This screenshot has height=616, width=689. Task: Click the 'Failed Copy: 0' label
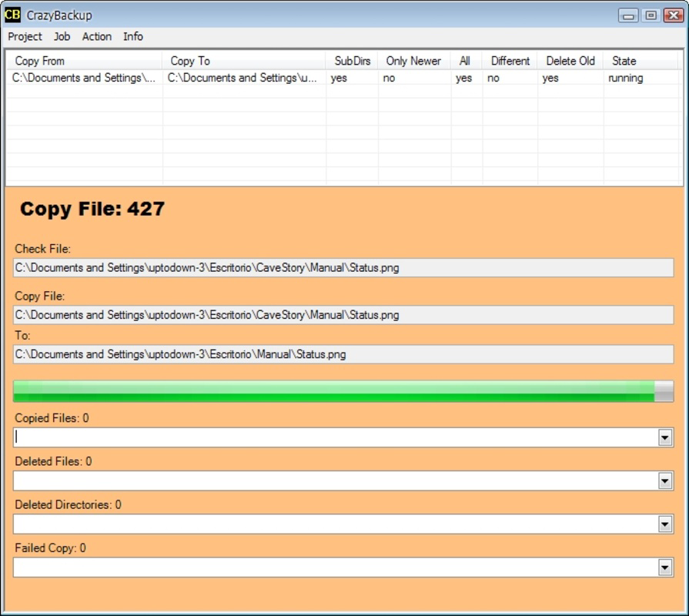click(51, 548)
